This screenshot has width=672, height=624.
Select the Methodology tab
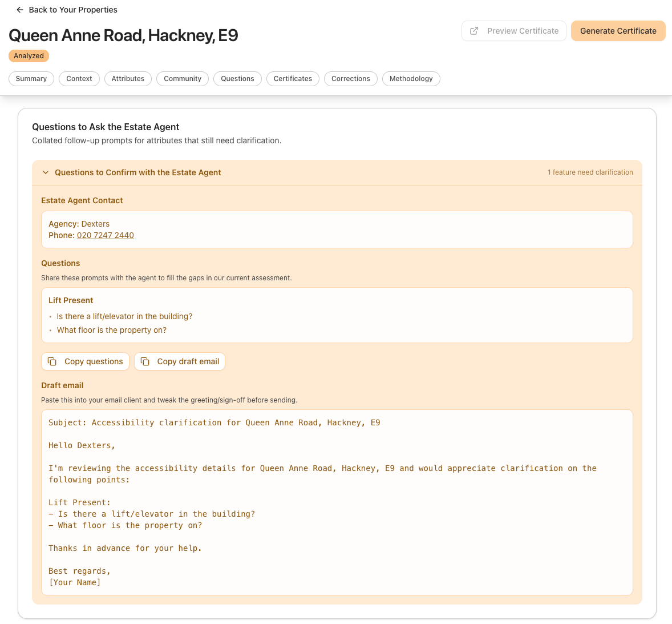click(x=411, y=79)
